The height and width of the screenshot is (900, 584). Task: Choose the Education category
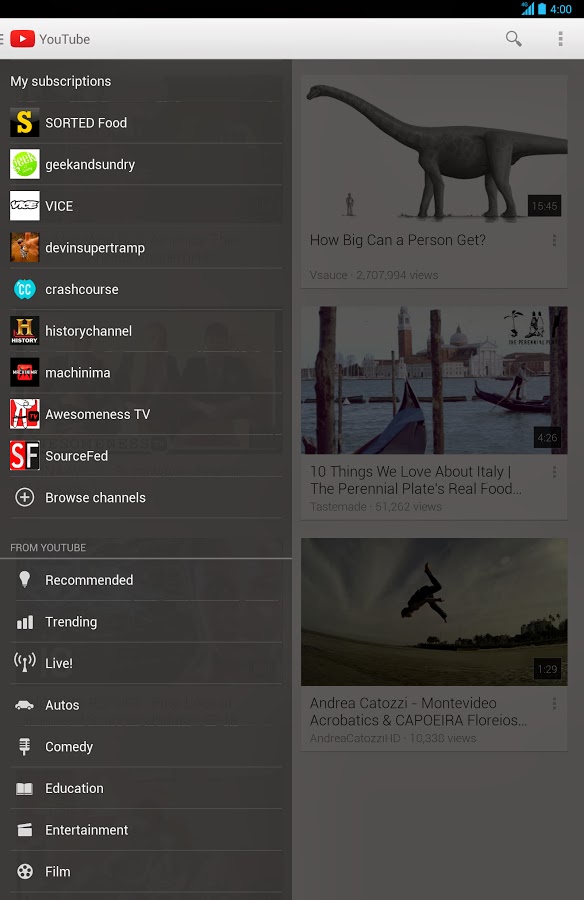point(146,789)
